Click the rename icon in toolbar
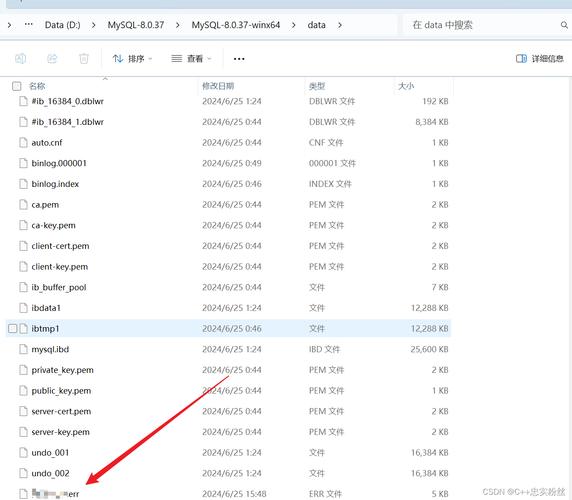Viewport: 572px width, 500px height. pos(20,59)
